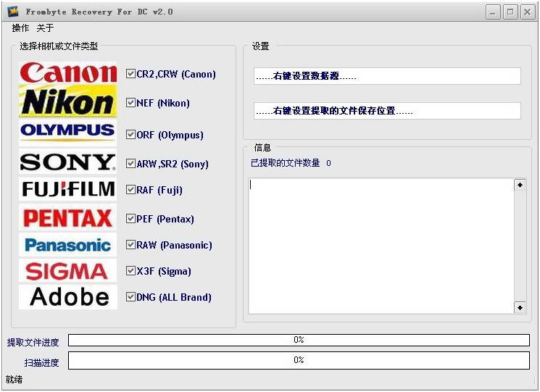The image size is (540, 392).
Task: Open the 关于 menu
Action: point(45,28)
